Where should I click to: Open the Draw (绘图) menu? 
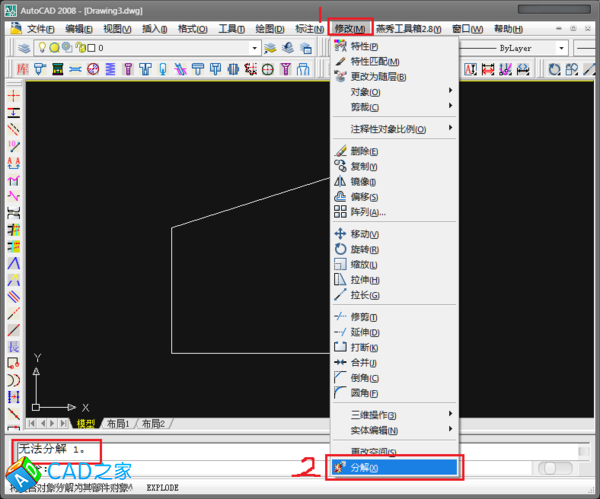(x=270, y=28)
